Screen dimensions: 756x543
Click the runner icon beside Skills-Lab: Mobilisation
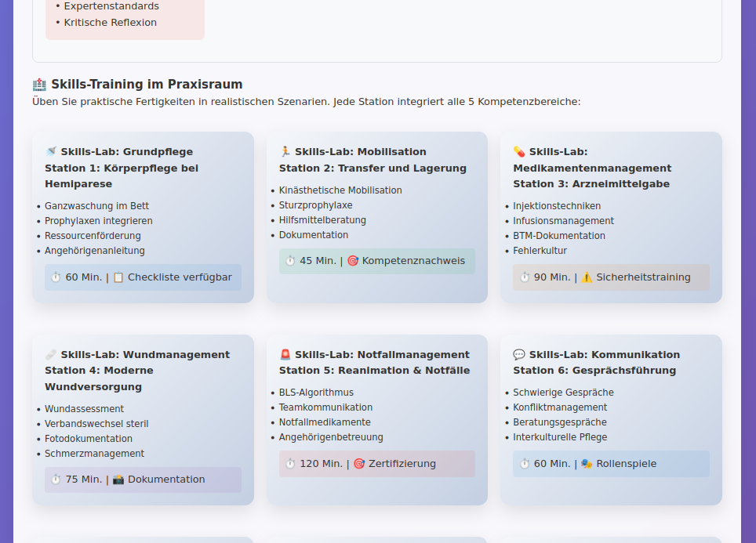[285, 152]
